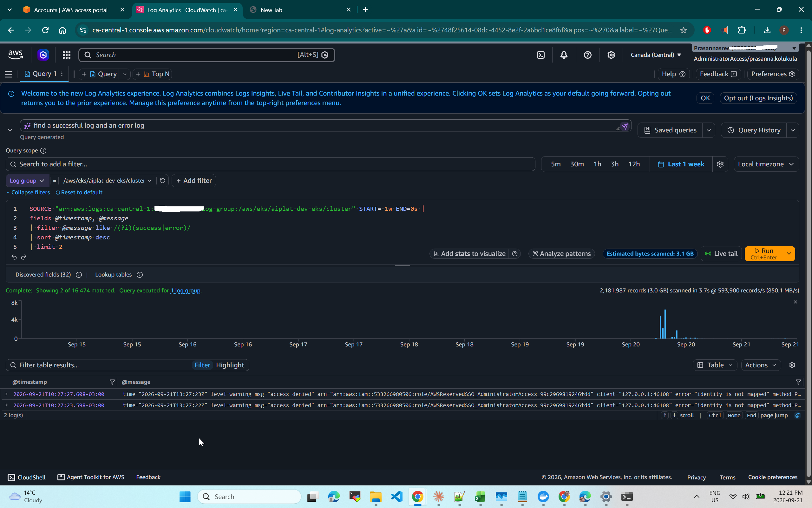Image resolution: width=812 pixels, height=508 pixels.
Task: Open the Canada (Central) region menu
Action: click(656, 55)
